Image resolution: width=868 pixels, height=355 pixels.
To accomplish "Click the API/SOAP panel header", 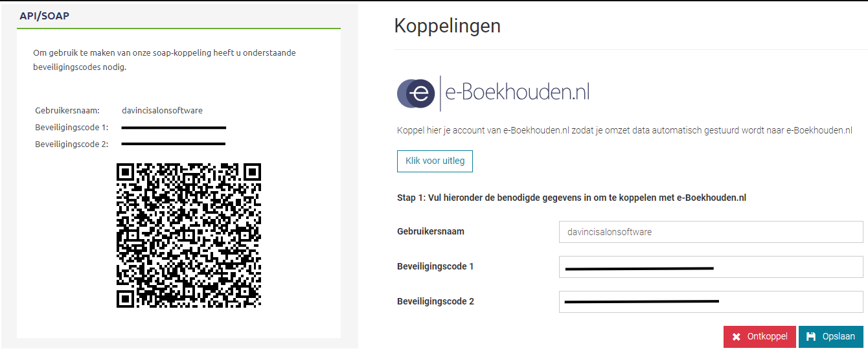I will pos(45,16).
